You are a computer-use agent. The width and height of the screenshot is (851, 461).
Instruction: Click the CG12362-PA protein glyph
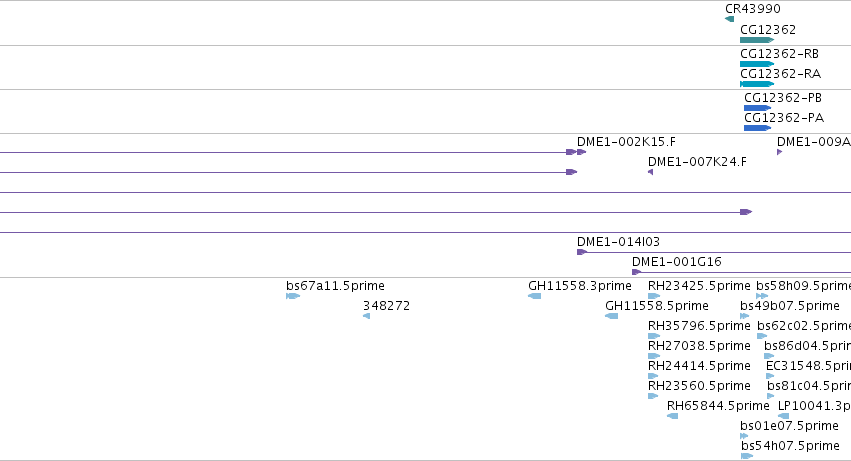pyautogui.click(x=758, y=128)
